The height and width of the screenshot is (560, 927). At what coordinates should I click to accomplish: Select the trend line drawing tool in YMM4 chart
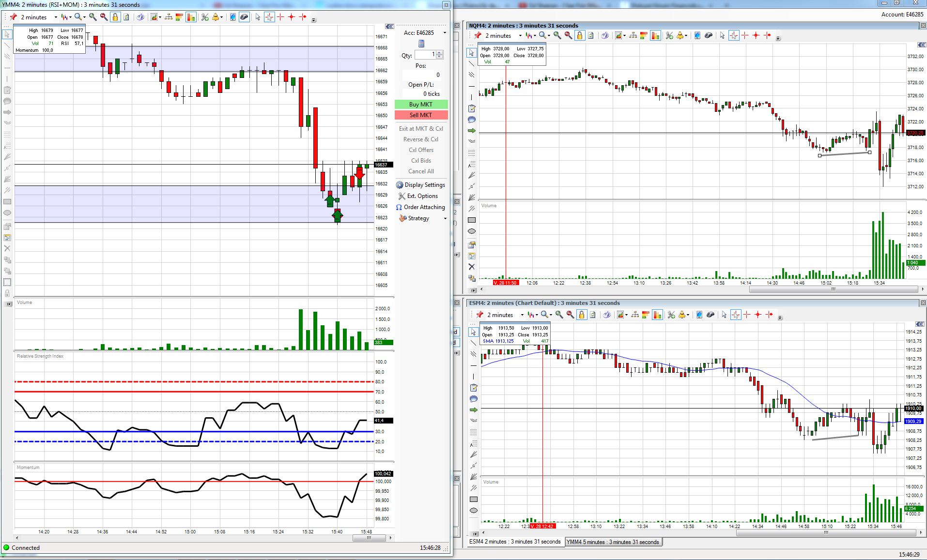(x=7, y=45)
